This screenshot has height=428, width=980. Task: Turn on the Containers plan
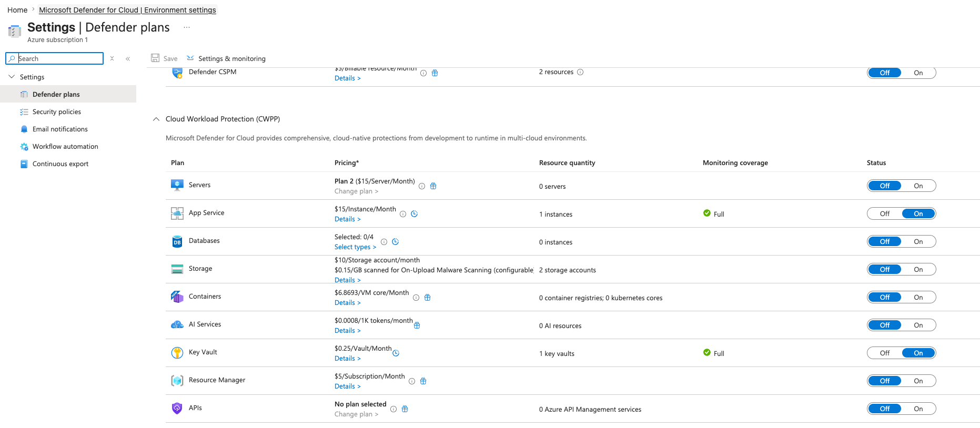tap(918, 297)
